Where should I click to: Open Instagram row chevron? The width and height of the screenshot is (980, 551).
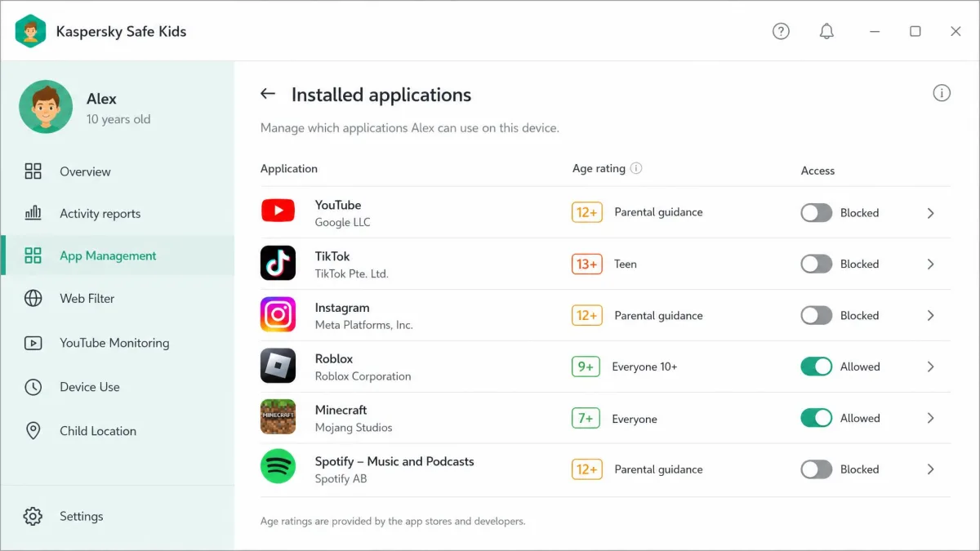[x=931, y=315]
